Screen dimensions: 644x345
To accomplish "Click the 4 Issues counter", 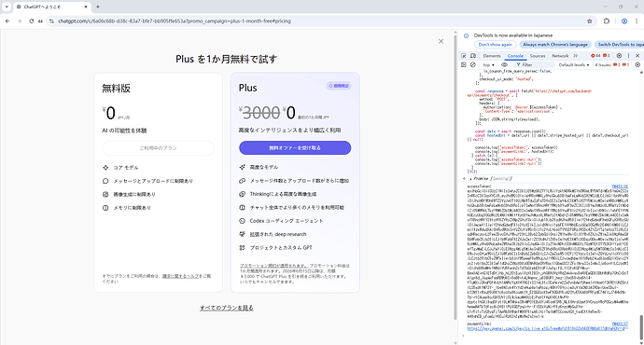I will 611,65.
